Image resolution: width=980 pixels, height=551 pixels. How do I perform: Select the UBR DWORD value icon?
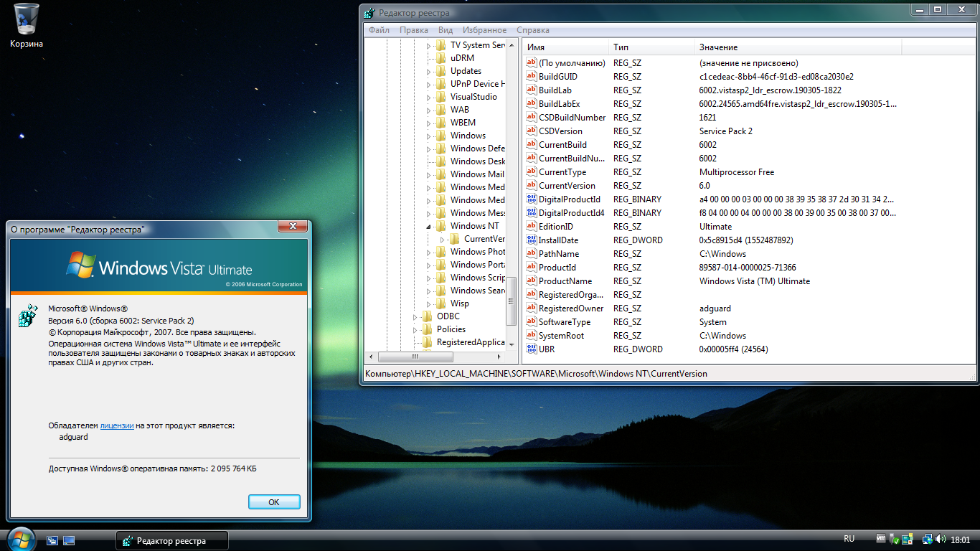click(532, 349)
